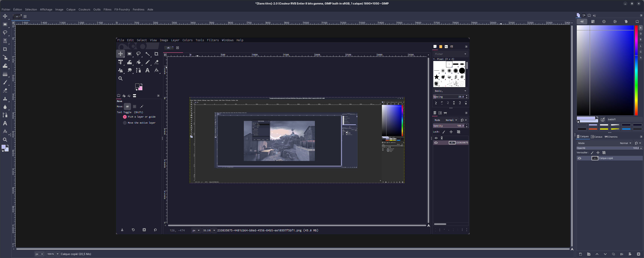Select the Eraser tool in left toolbox
The image size is (644, 258).
click(5, 90)
